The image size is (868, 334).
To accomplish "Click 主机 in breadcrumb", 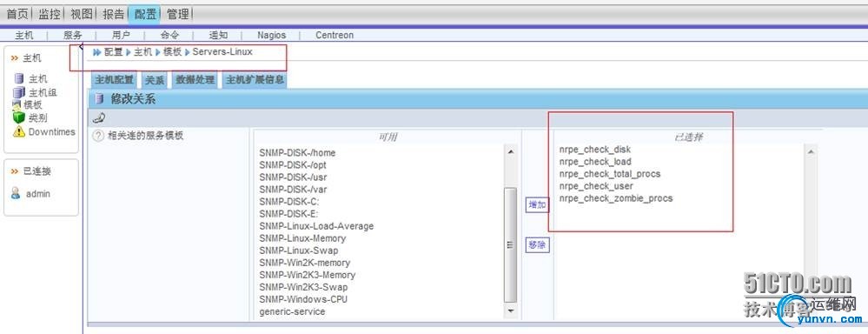I will pyautogui.click(x=142, y=51).
